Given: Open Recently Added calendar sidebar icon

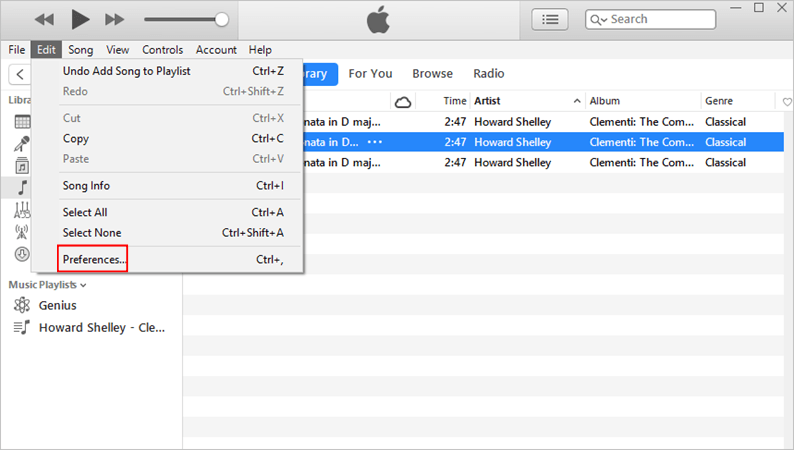Looking at the screenshot, I should [22, 121].
